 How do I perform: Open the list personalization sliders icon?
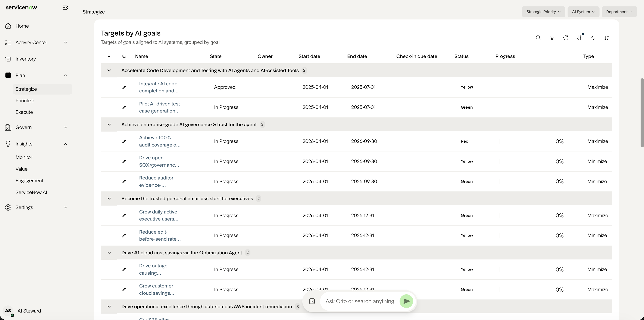tap(579, 38)
